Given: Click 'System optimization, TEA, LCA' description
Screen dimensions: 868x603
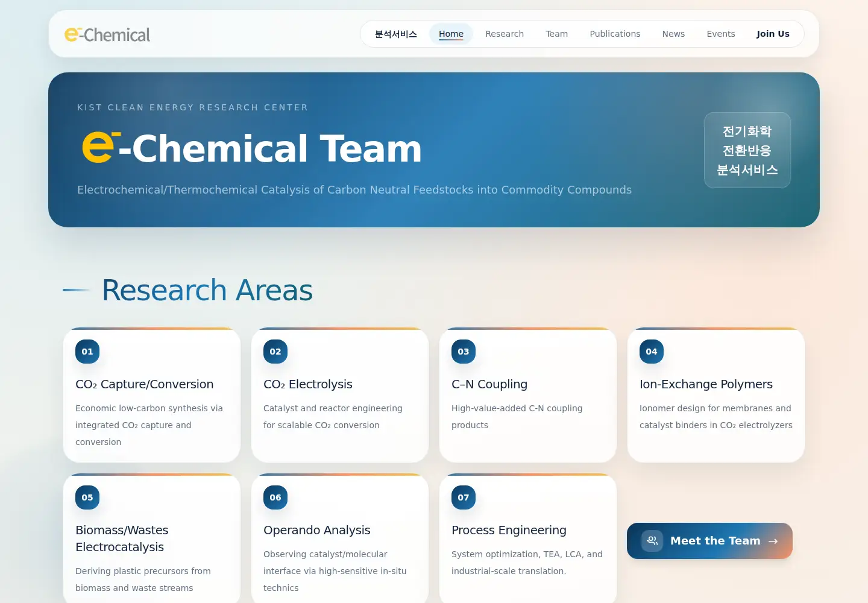Looking at the screenshot, I should tap(527, 563).
